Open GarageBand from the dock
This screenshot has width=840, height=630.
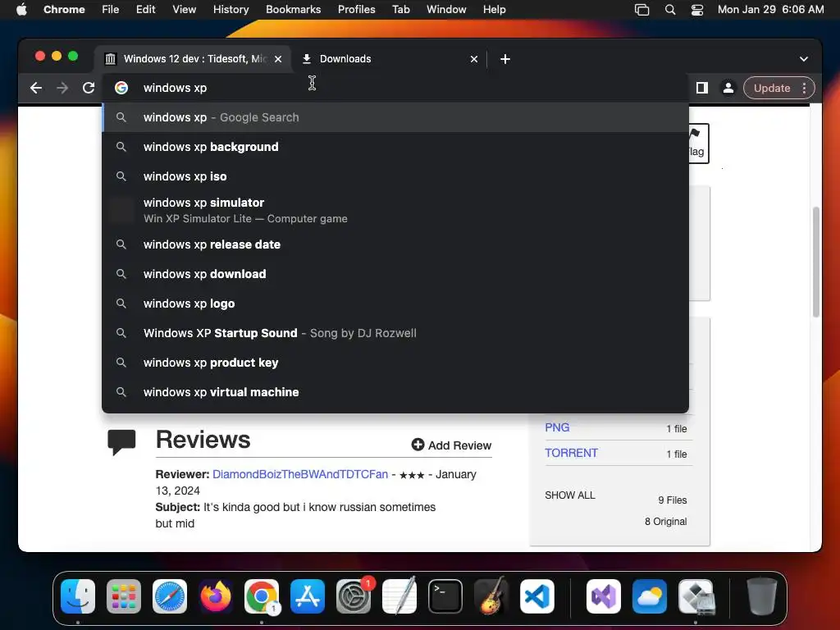tap(491, 596)
